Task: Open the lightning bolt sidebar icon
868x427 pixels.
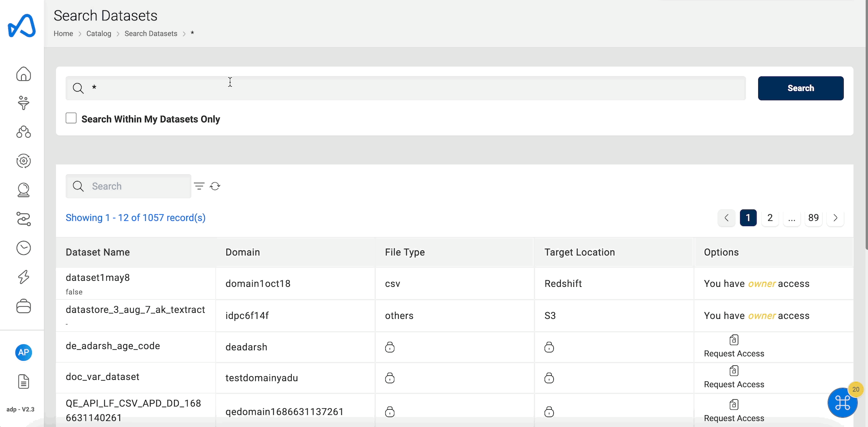Action: tap(23, 277)
